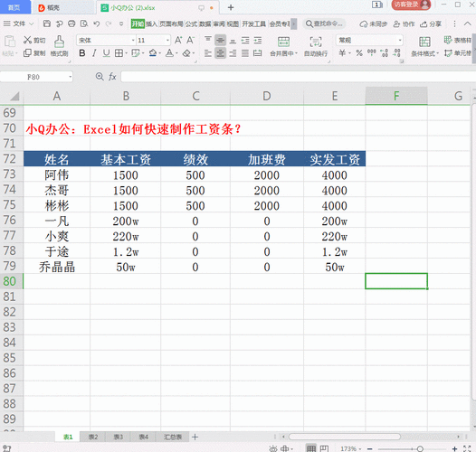Apply thousands separator style
The width and height of the screenshot is (476, 452).
372,53
